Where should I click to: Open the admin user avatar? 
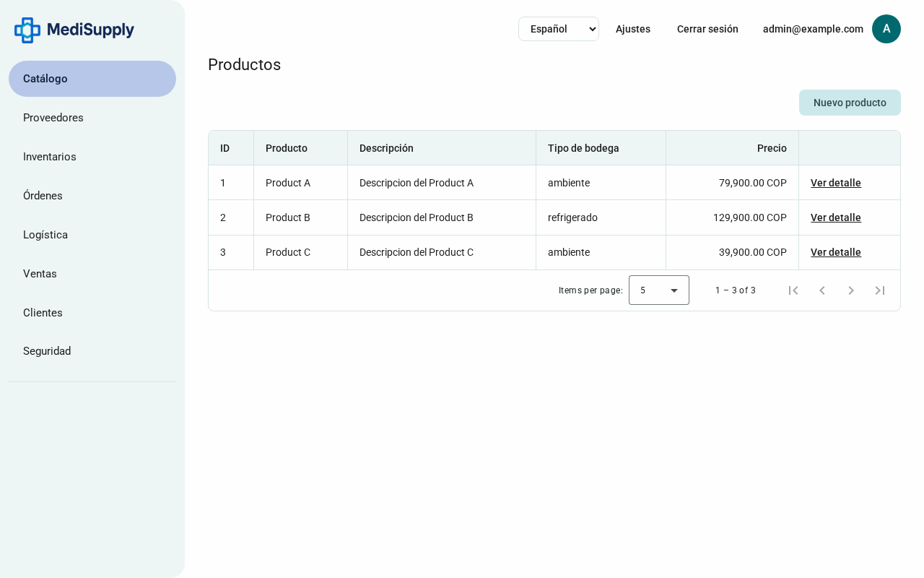click(x=886, y=29)
